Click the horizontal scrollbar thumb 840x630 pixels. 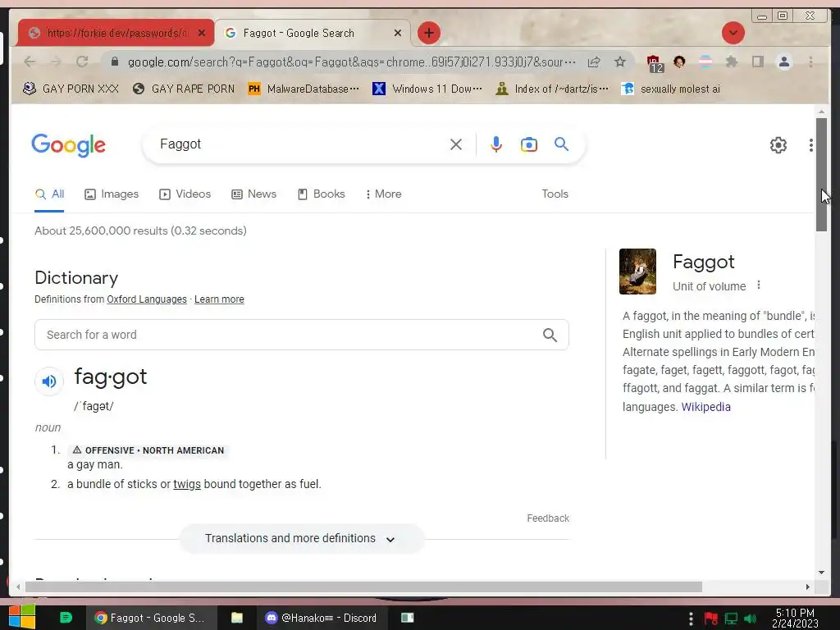tap(363, 587)
